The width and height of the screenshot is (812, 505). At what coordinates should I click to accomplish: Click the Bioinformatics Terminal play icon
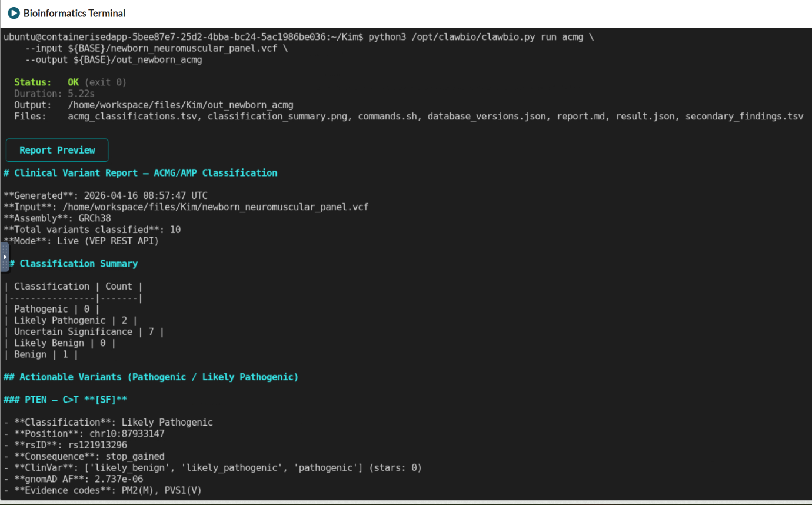(14, 13)
